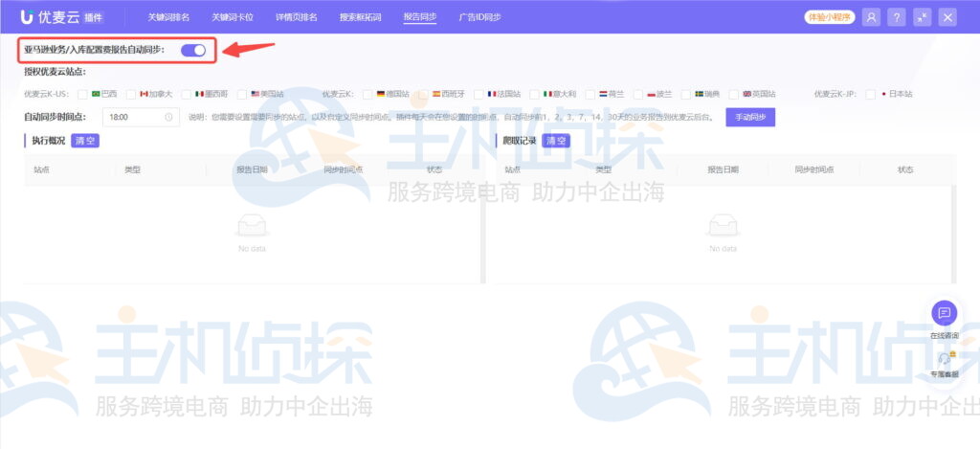Open 专属客服 headset icon

click(944, 360)
